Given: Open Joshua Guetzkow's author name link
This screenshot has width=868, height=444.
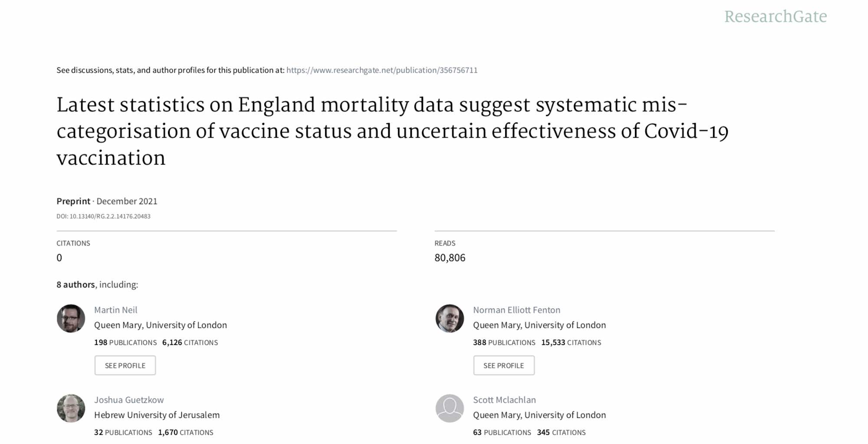Looking at the screenshot, I should click(129, 400).
